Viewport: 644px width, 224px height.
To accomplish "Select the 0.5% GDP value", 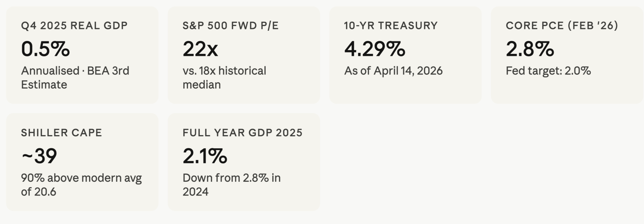I will 45,49.
